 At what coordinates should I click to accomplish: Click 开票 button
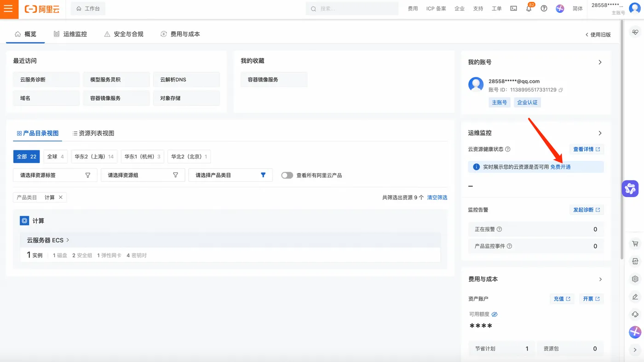(x=591, y=299)
